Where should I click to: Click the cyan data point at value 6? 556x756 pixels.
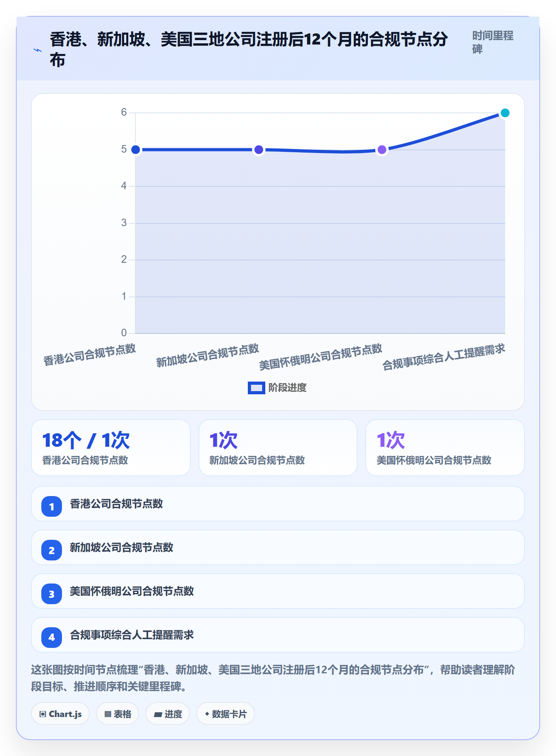(505, 113)
